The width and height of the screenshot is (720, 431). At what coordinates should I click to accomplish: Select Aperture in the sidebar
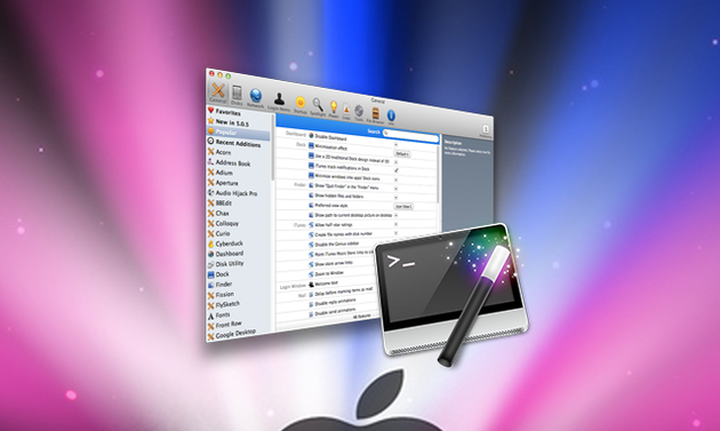click(x=223, y=183)
